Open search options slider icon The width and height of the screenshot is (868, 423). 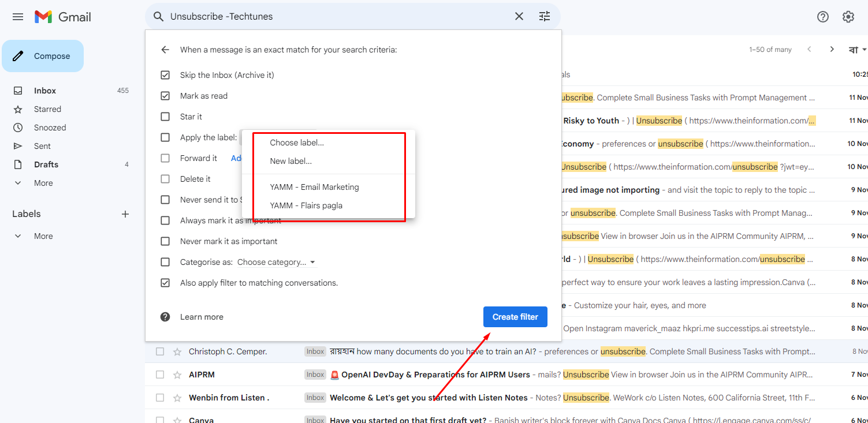point(545,17)
